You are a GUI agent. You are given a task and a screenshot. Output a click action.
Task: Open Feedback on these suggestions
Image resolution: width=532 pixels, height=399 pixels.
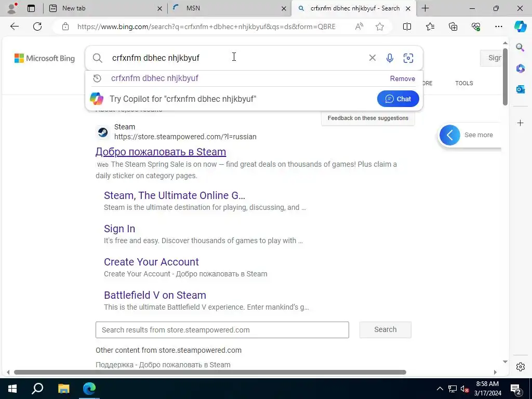click(368, 118)
